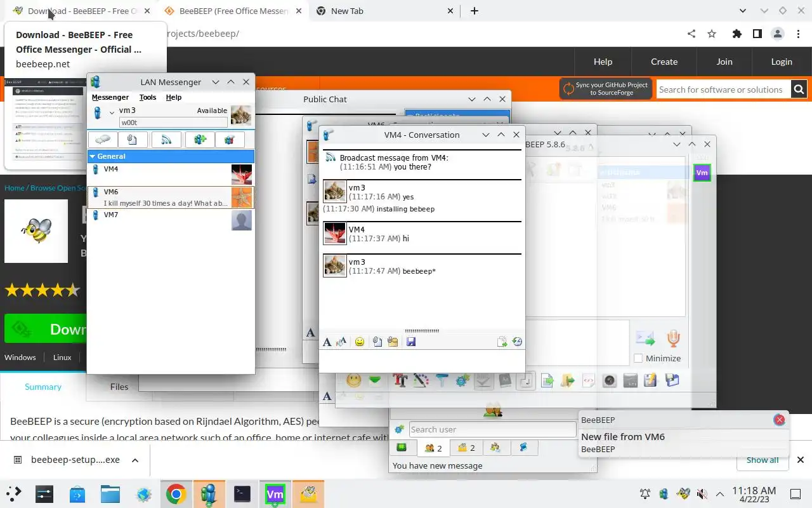812x508 pixels.
Task: Toggle Minimize checkbox in BeeBEEP window
Action: [638, 359]
